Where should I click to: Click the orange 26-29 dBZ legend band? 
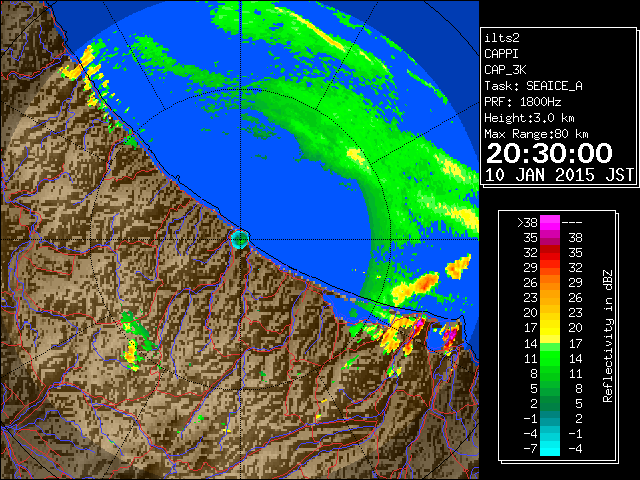[x=550, y=282]
